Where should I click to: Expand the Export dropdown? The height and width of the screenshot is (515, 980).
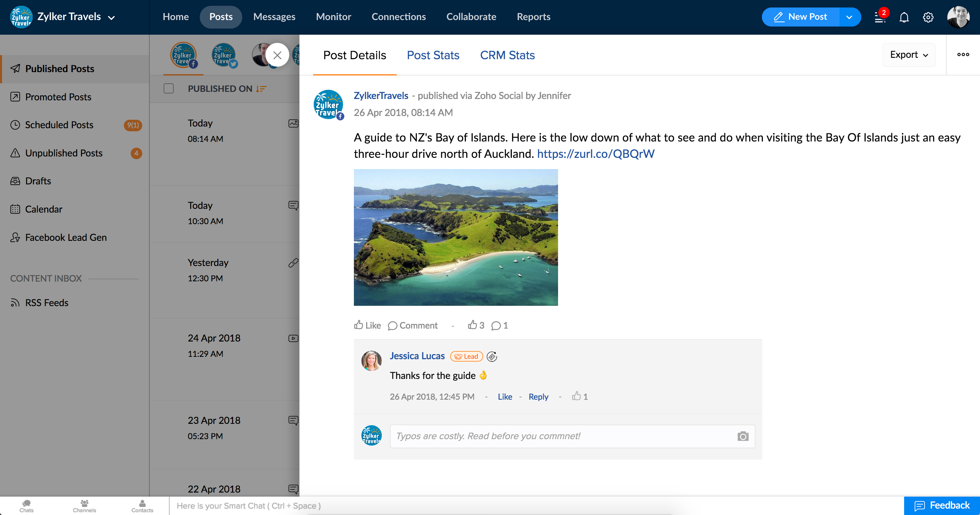pyautogui.click(x=909, y=55)
